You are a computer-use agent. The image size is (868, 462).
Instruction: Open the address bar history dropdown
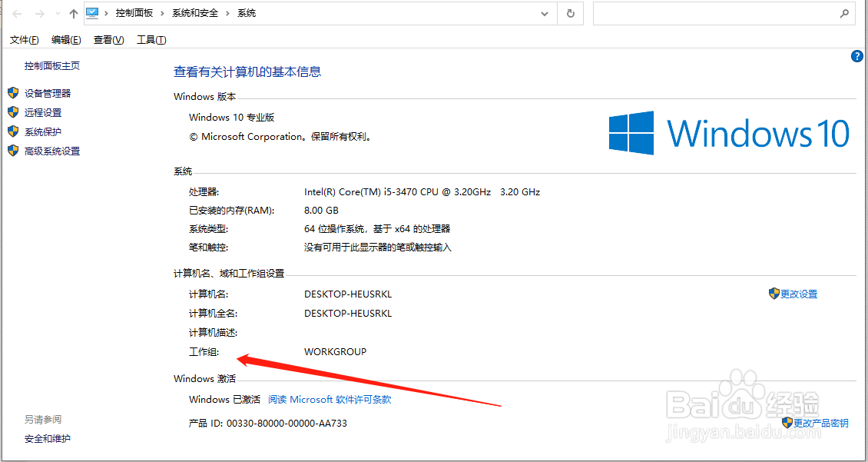tap(545, 14)
